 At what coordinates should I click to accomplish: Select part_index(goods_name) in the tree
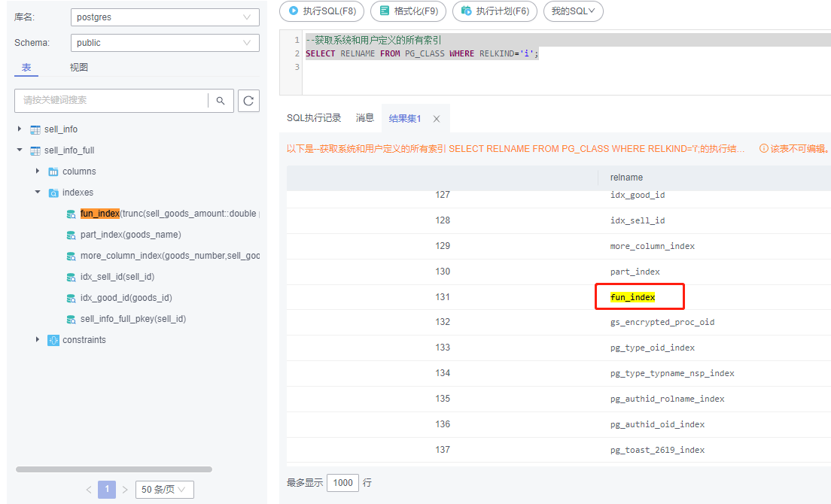(x=131, y=235)
